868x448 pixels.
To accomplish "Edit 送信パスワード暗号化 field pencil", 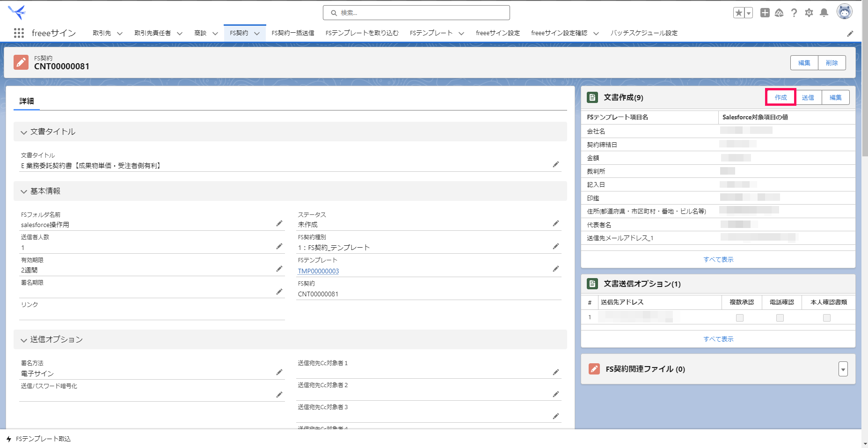I will tap(279, 395).
